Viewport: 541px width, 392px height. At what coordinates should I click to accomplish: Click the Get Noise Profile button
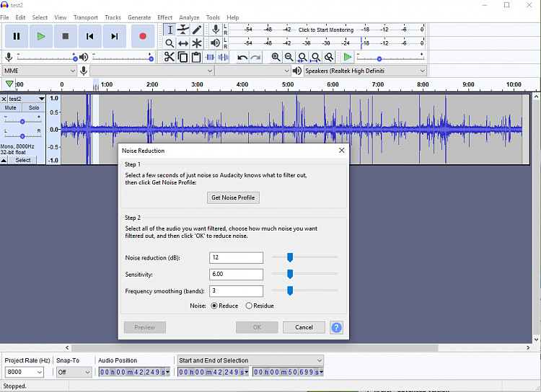tap(233, 197)
